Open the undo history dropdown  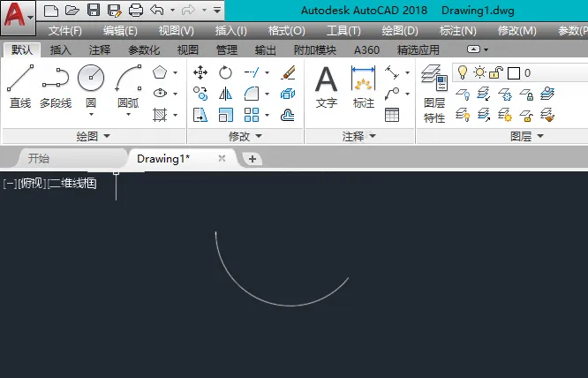[172, 10]
